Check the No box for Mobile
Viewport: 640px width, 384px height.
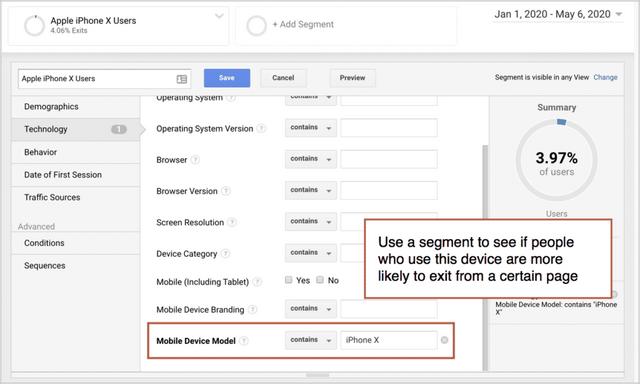(320, 280)
